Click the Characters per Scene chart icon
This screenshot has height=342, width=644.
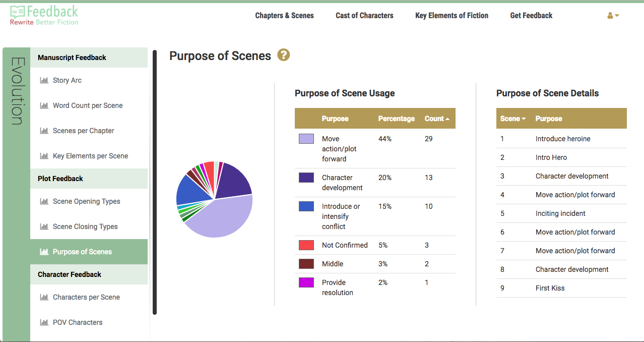click(45, 297)
